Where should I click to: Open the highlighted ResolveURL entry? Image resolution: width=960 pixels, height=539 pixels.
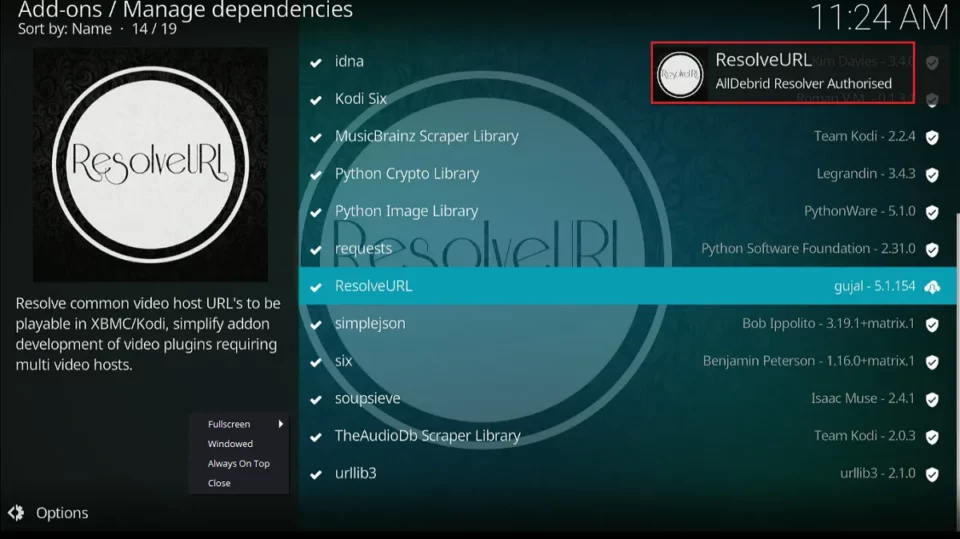point(627,286)
